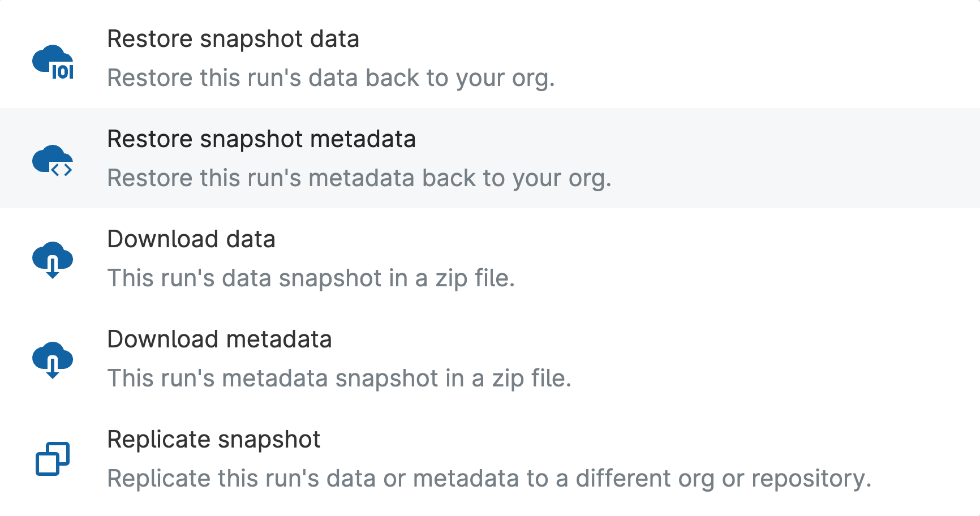Click the cloud binary data restore icon
This screenshot has height=516, width=980.
click(53, 61)
